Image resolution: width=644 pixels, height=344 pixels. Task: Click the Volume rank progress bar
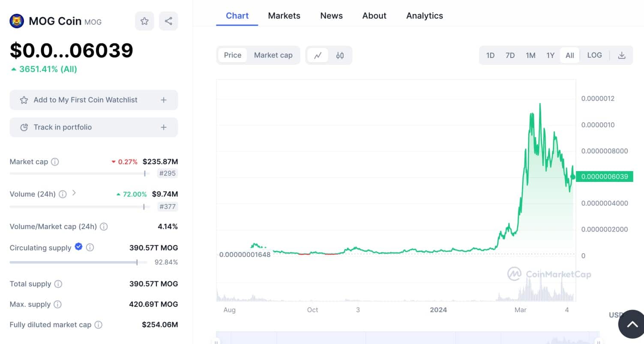click(80, 207)
